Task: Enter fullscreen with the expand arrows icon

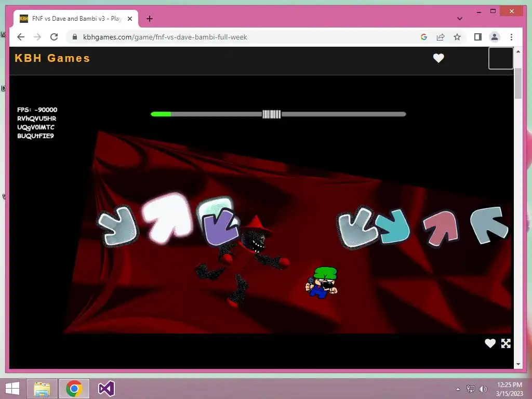Action: [x=506, y=343]
